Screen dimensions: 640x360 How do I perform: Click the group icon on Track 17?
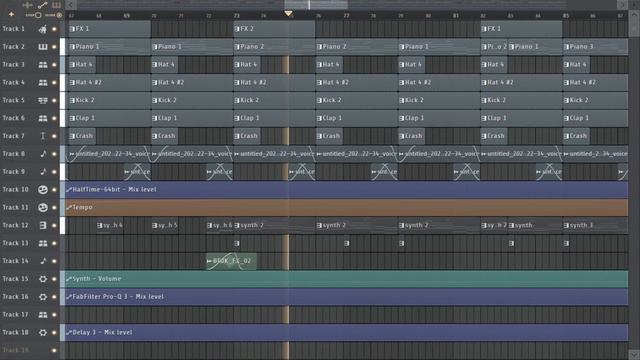[x=43, y=315]
